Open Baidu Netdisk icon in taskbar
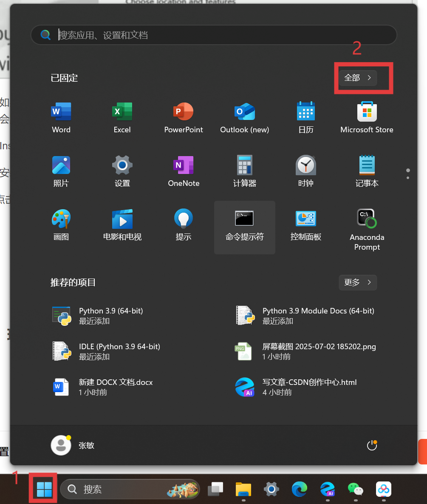This screenshot has height=504, width=427. pyautogui.click(x=384, y=489)
